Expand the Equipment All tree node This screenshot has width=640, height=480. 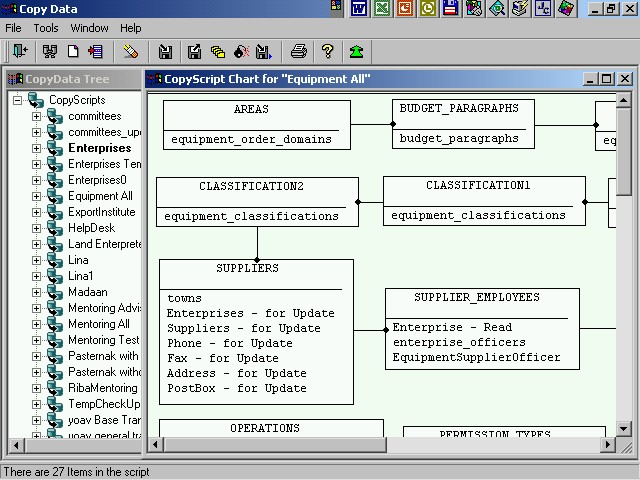coord(37,196)
